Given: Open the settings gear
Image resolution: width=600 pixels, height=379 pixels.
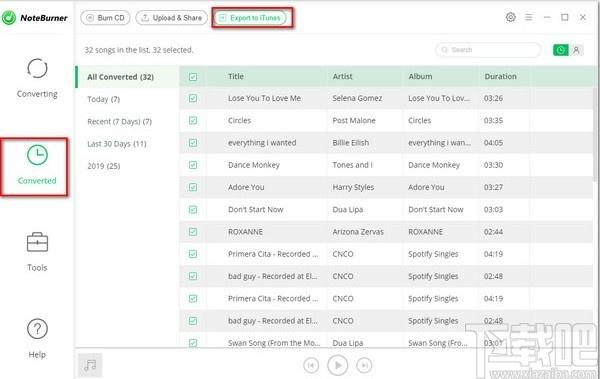Looking at the screenshot, I should coord(510,17).
